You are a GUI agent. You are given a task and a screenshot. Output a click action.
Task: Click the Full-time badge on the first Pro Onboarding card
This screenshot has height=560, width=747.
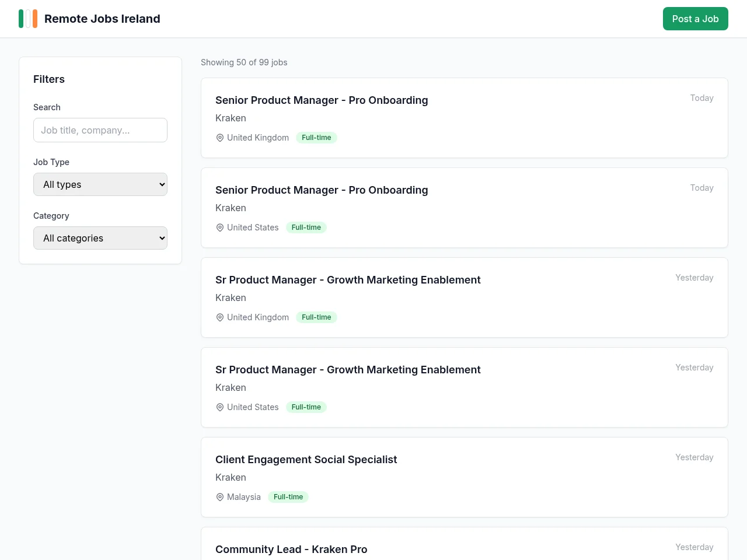(x=316, y=138)
